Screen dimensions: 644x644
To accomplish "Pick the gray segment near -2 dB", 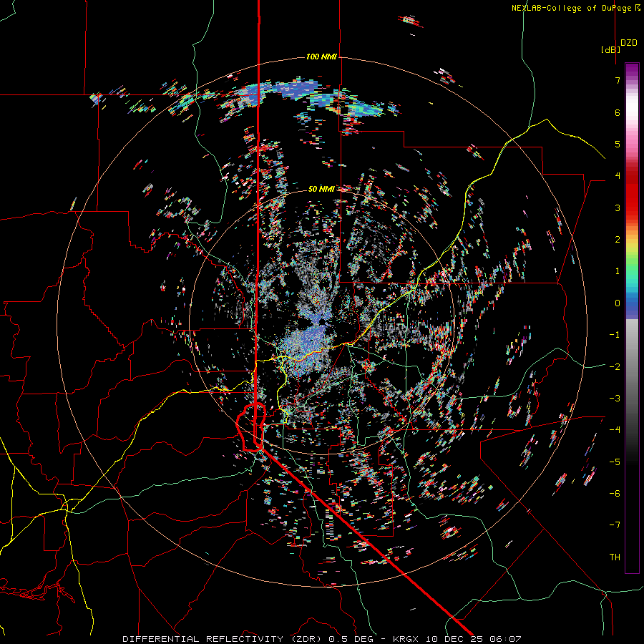I will (632, 367).
